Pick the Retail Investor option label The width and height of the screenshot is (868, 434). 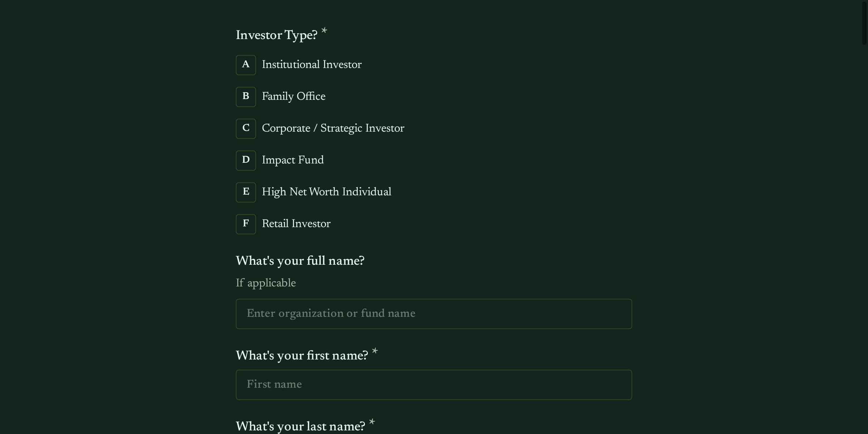[296, 224]
